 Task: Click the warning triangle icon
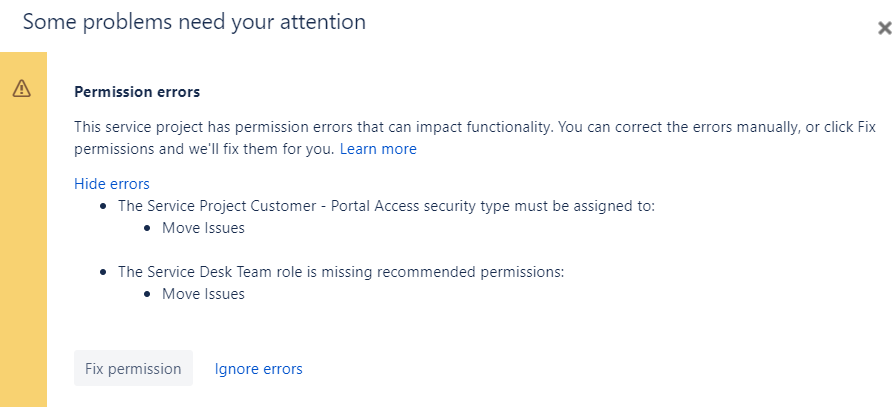pos(22,88)
